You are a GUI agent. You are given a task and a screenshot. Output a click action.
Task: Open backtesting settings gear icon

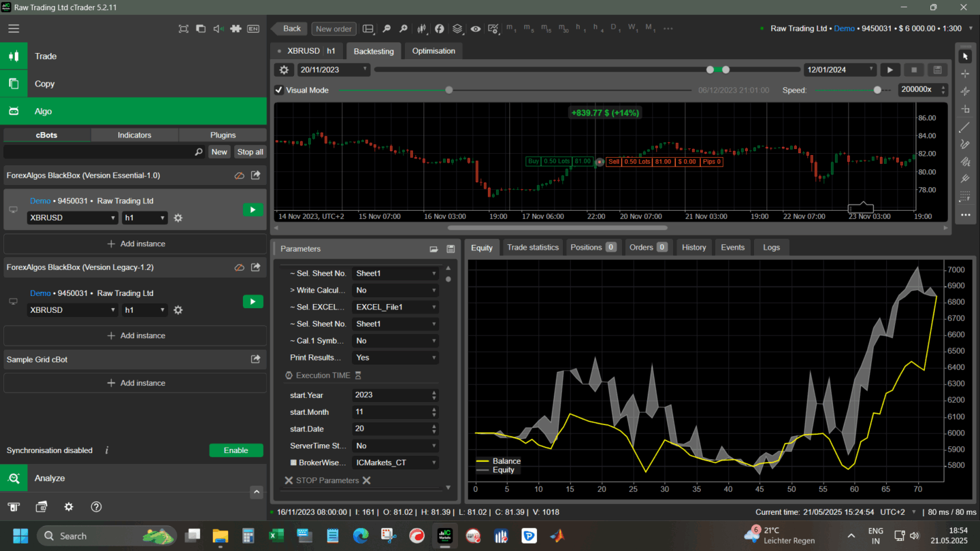click(x=284, y=70)
